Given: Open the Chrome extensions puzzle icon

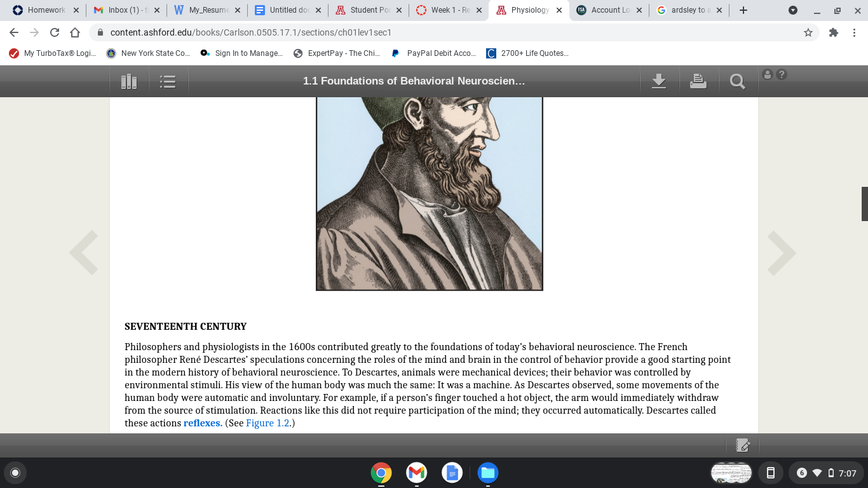Looking at the screenshot, I should [834, 32].
